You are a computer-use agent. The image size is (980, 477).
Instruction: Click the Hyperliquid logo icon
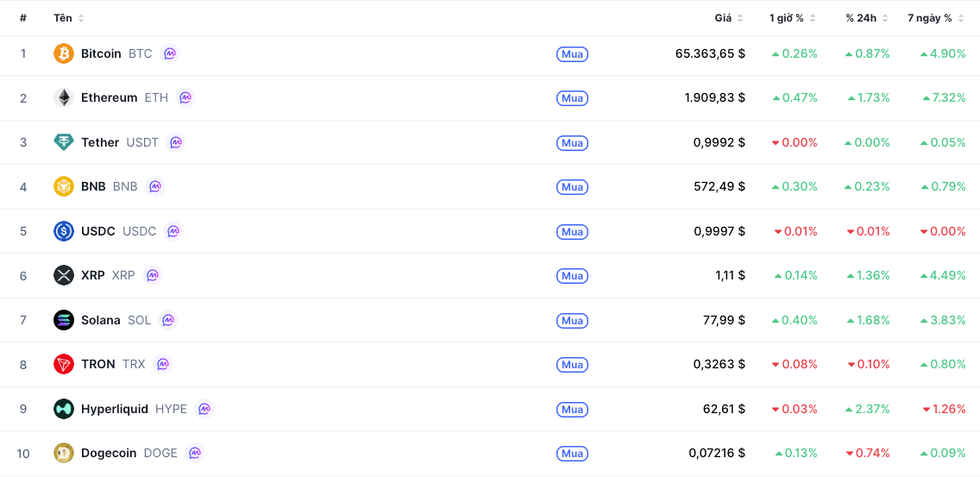64,409
